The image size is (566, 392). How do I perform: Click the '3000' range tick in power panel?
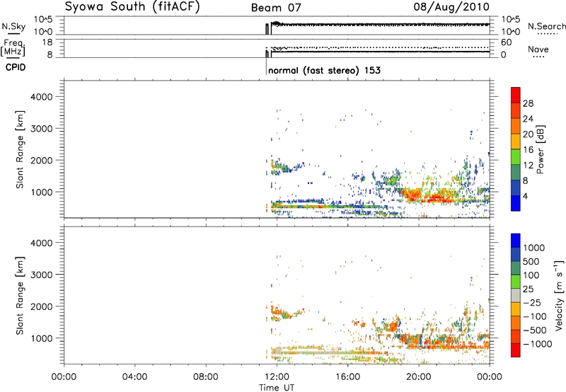tap(42, 129)
